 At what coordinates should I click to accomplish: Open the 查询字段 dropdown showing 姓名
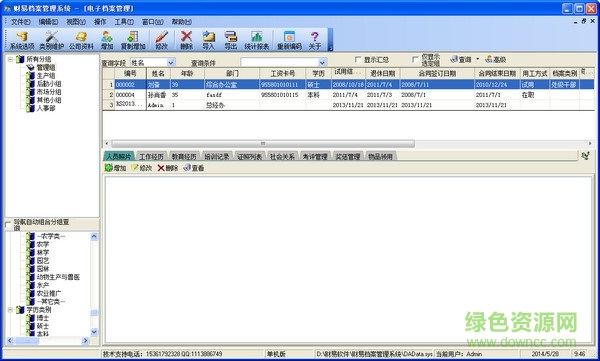[171, 62]
